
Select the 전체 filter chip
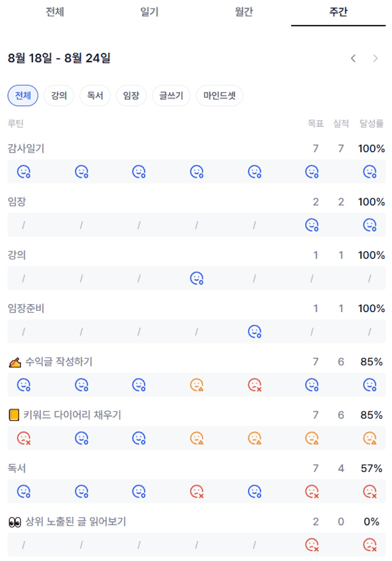pos(23,96)
